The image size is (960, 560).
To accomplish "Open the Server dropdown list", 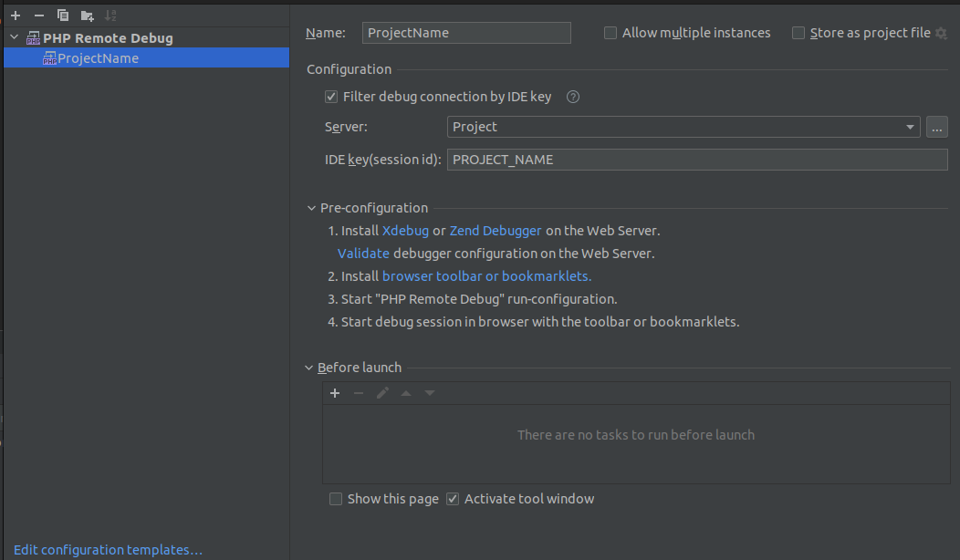I will pos(909,127).
